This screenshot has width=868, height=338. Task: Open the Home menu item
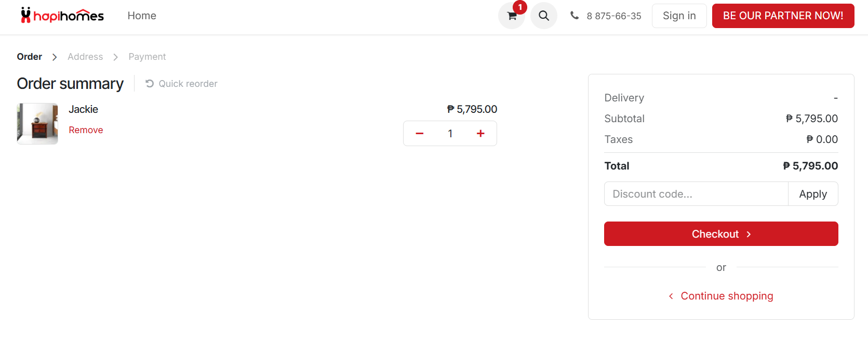point(142,16)
